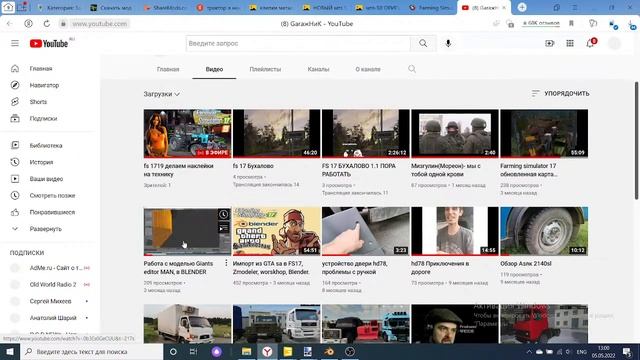The height and width of the screenshot is (360, 640).
Task: Switch to О канале tab
Action: click(368, 69)
